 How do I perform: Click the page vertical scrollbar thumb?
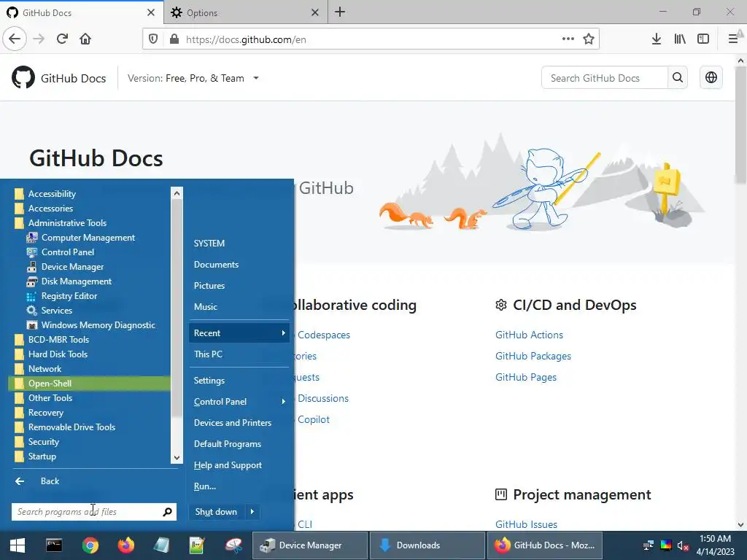tap(740, 125)
